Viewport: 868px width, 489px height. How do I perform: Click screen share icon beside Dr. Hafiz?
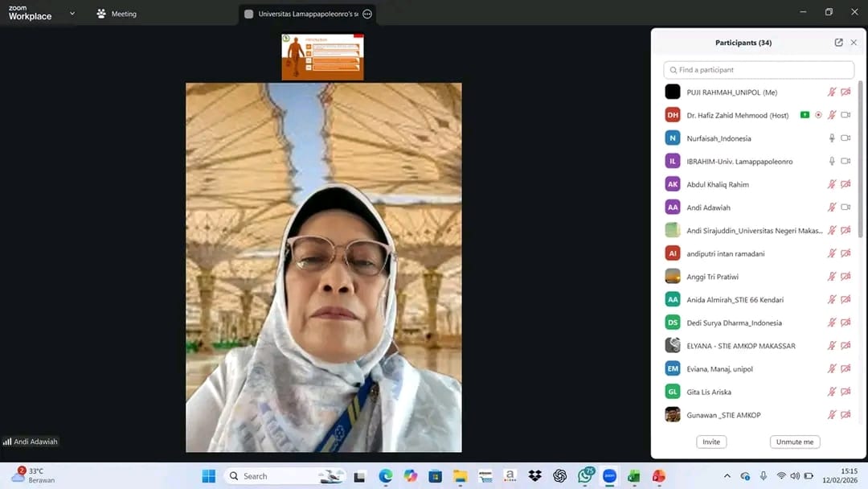coord(805,115)
